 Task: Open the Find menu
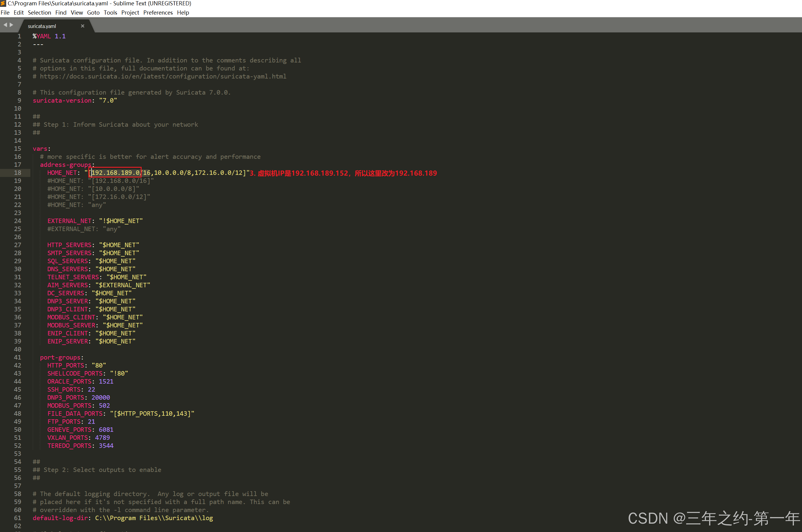click(x=61, y=12)
